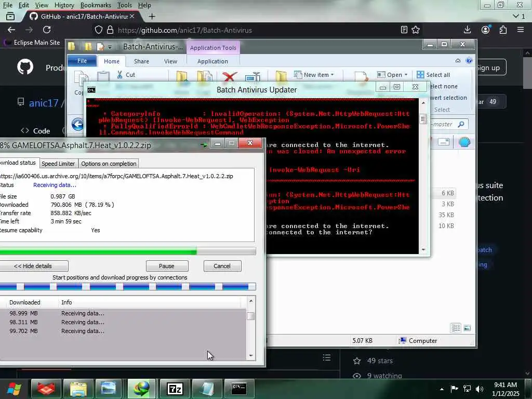This screenshot has width=532, height=399.
Task: Close the GitHub Batch-Antivirus tab
Action: coord(132,16)
